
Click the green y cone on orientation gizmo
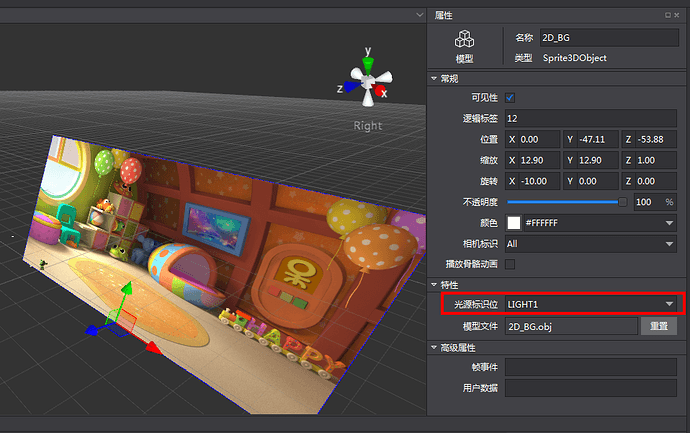(368, 65)
